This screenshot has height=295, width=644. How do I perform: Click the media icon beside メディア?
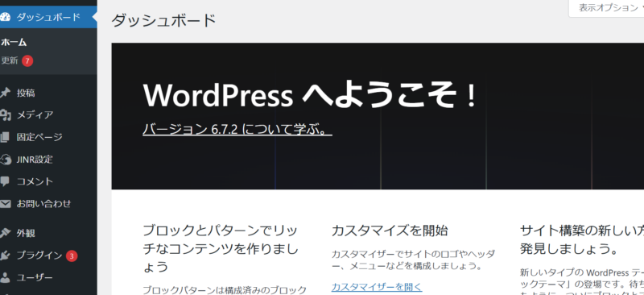(x=5, y=115)
